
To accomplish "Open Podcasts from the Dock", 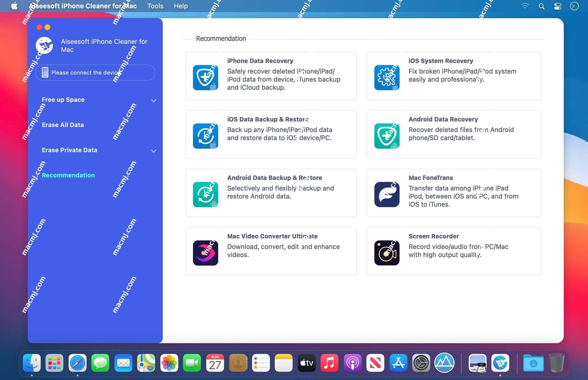I will (352, 363).
